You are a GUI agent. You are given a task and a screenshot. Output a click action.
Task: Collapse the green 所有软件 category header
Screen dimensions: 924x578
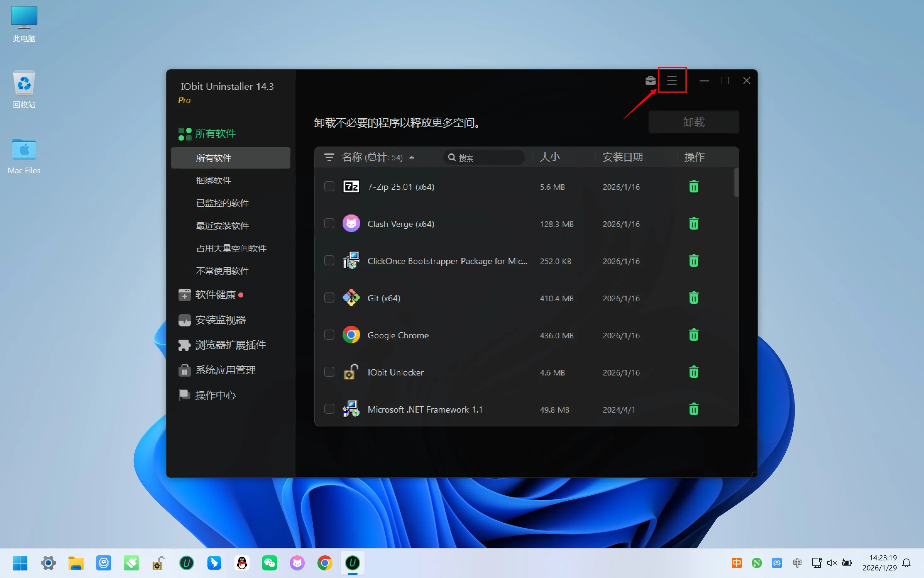pyautogui.click(x=215, y=134)
